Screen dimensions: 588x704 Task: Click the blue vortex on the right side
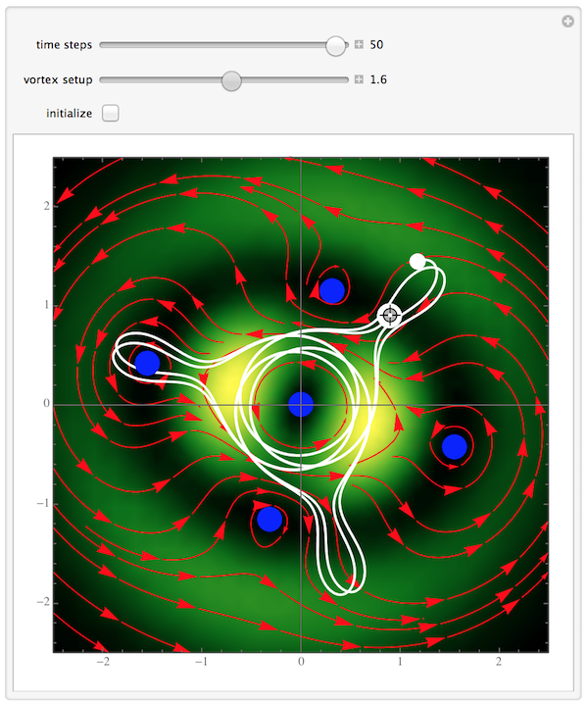coord(455,447)
